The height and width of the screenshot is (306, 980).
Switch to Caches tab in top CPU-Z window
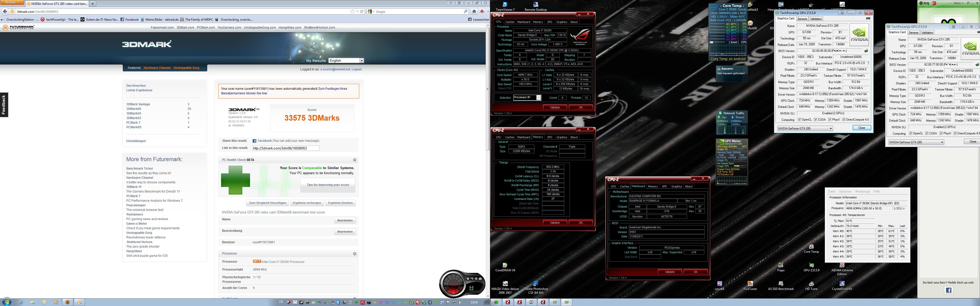pos(510,22)
